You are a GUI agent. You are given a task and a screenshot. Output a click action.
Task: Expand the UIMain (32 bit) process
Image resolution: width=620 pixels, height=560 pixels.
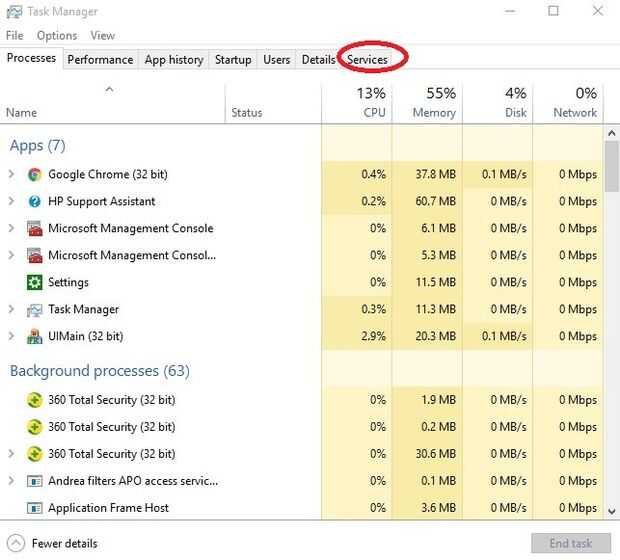coord(11,336)
